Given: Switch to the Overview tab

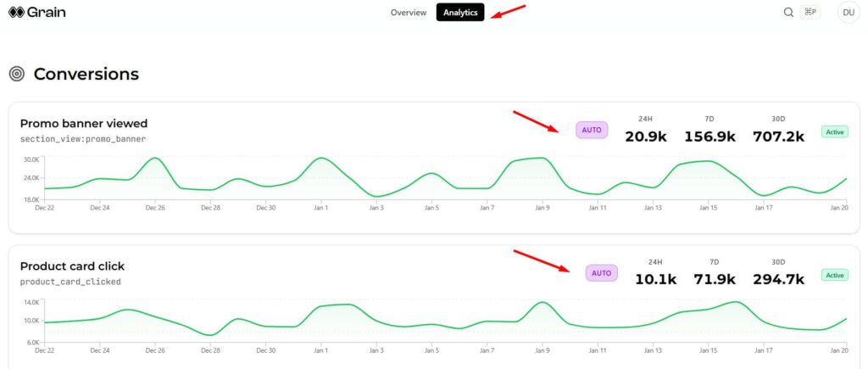Looking at the screenshot, I should pos(408,13).
